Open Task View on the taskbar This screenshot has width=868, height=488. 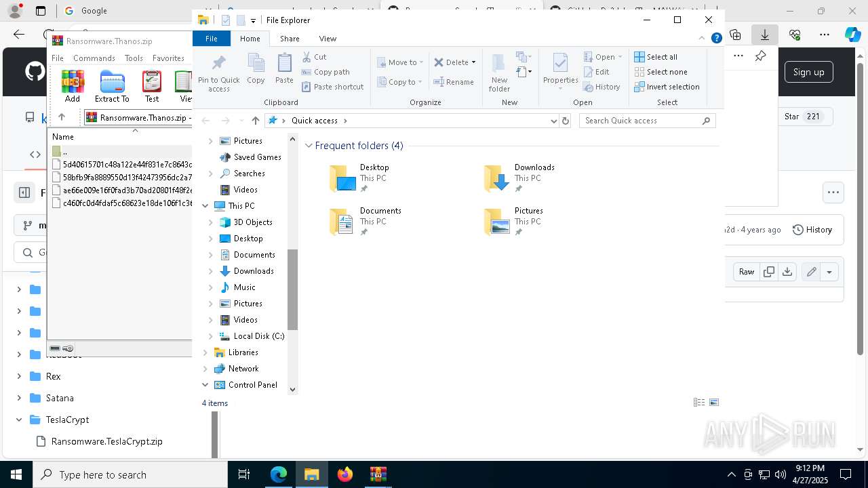(244, 474)
